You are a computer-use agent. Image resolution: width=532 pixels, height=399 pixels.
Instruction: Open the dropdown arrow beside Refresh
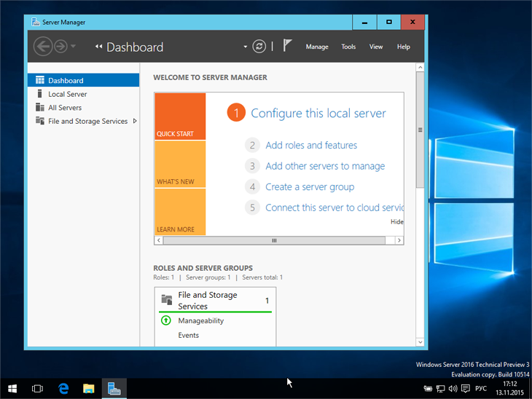point(246,47)
